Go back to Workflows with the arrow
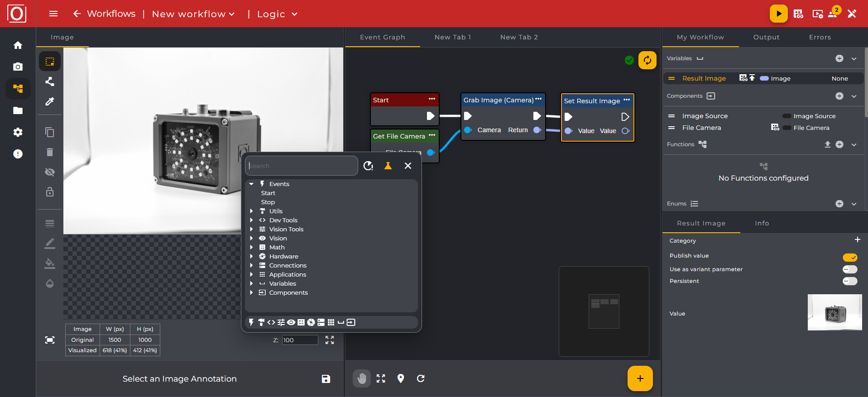The image size is (868, 397). (77, 14)
